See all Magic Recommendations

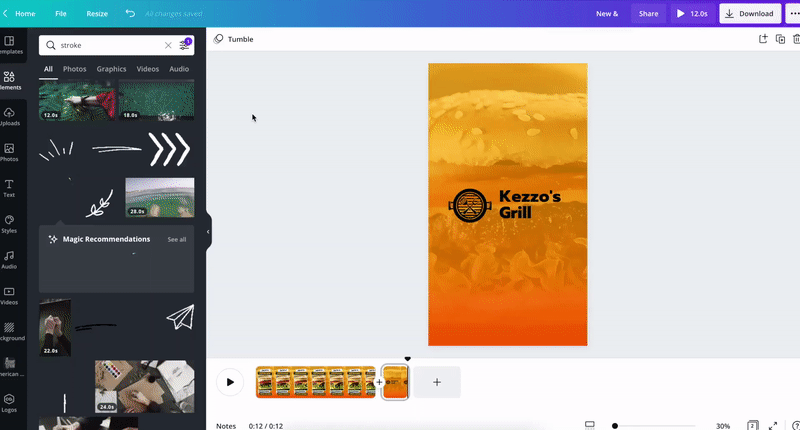[177, 239]
